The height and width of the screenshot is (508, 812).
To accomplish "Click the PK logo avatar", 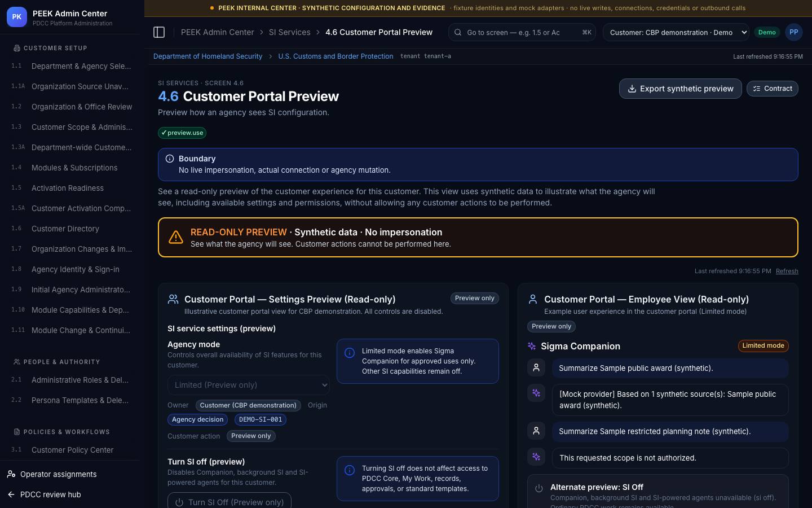I will coord(17,17).
